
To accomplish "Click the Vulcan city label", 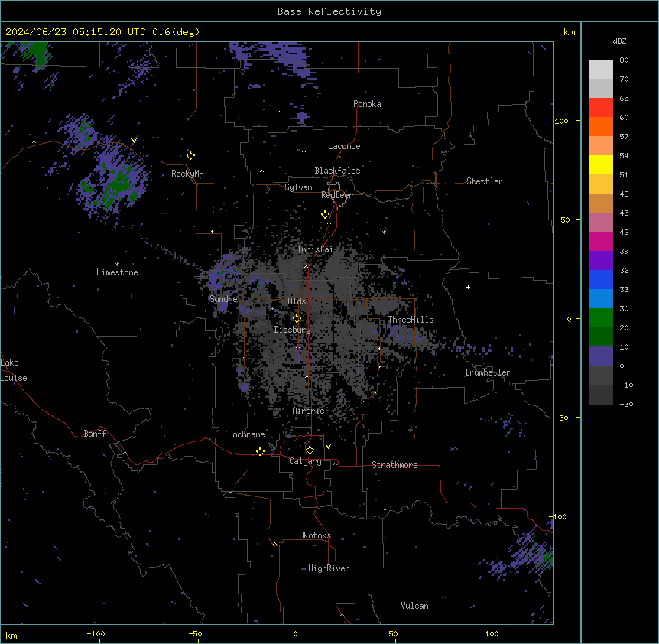I will (415, 606).
